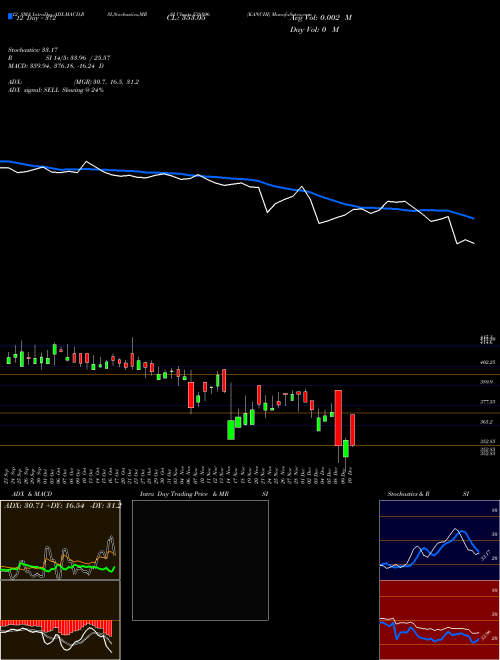500x660 pixels.
Task: Click the red-background RSI chart panel
Action: [x=439, y=620]
